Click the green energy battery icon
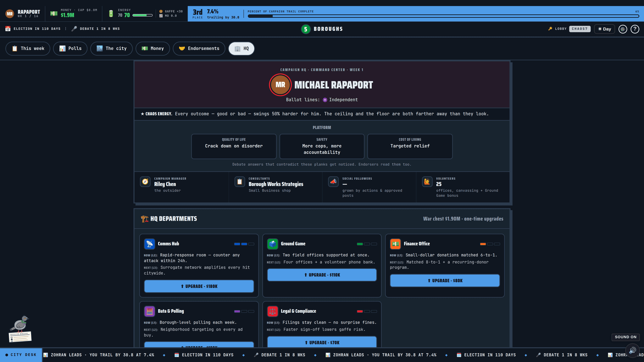The height and width of the screenshot is (362, 644). coord(111,14)
